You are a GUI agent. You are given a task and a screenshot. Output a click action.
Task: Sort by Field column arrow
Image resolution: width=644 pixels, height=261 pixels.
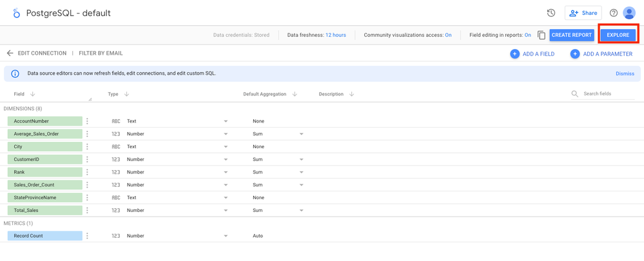33,94
